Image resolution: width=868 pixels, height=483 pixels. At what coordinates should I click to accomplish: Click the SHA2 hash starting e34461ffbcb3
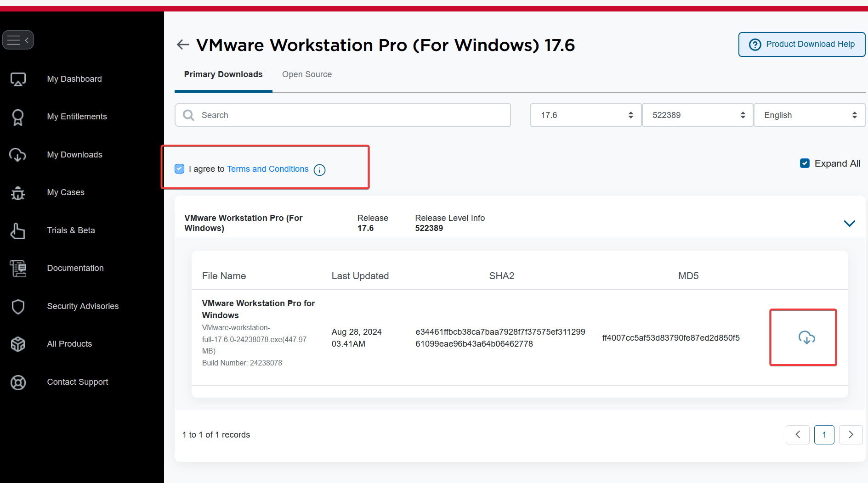pyautogui.click(x=500, y=338)
